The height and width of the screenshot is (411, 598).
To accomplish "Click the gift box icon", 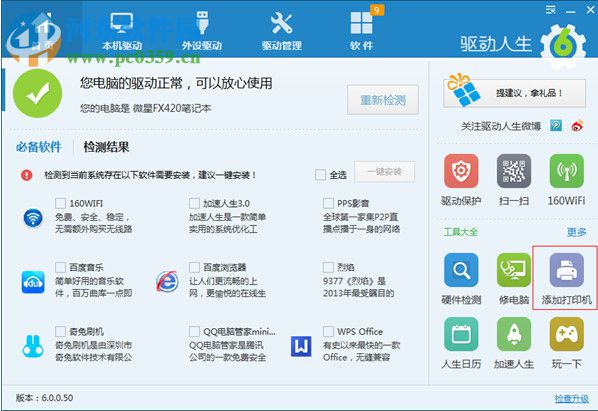I will click(463, 91).
